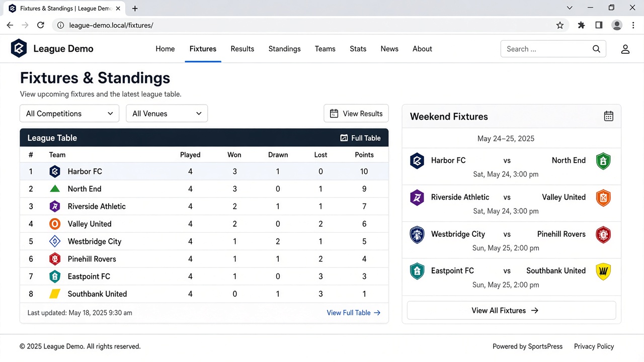Click Harbor FC crest in League Table
Image resolution: width=644 pixels, height=362 pixels.
[x=55, y=171]
